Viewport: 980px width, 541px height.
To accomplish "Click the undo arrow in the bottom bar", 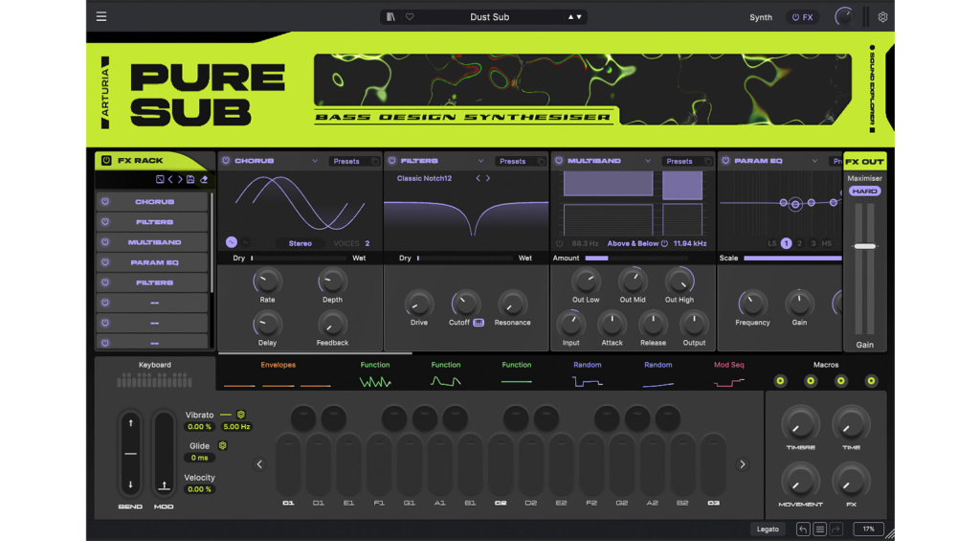I will point(803,530).
